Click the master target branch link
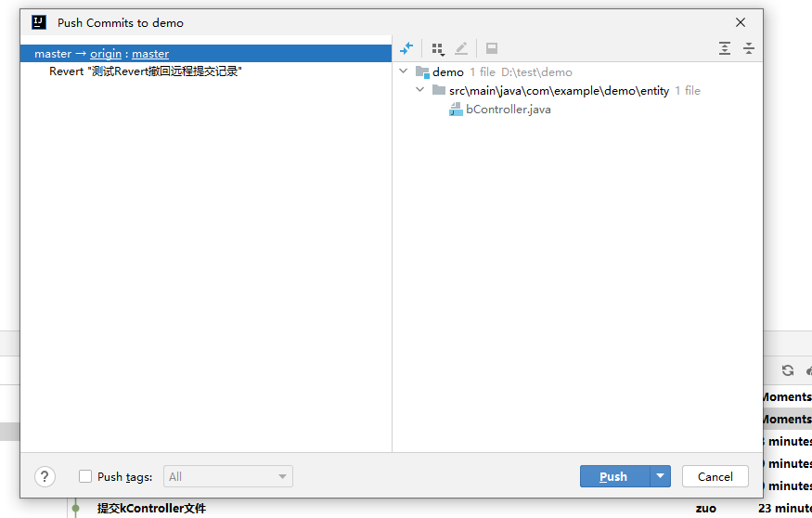This screenshot has height=518, width=812. (150, 54)
